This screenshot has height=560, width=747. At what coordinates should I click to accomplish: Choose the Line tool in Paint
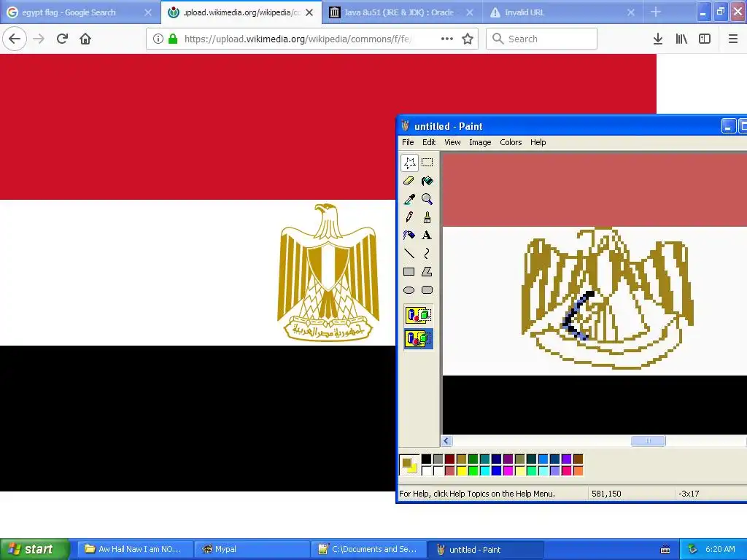tap(409, 253)
